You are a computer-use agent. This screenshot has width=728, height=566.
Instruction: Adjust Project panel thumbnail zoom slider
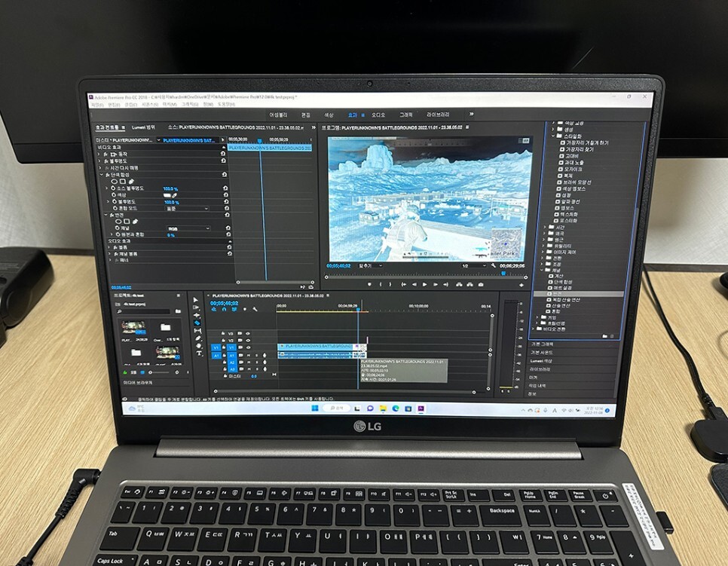click(161, 372)
